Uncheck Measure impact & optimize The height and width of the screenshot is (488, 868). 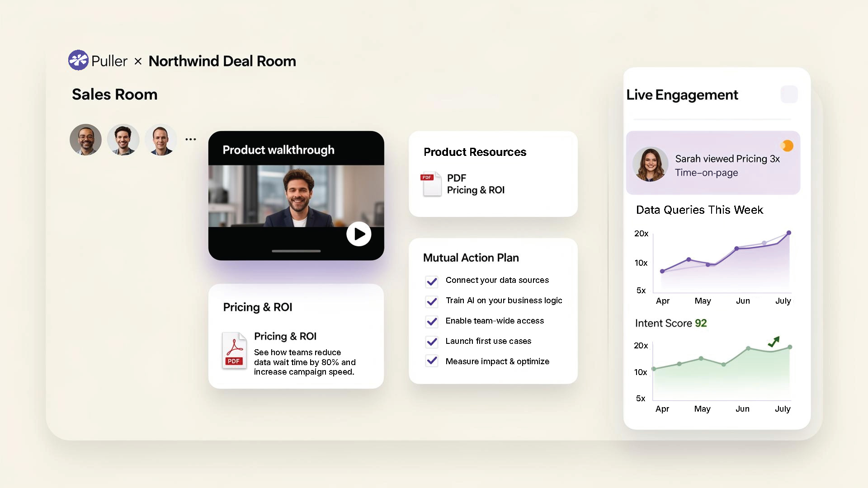pos(432,361)
